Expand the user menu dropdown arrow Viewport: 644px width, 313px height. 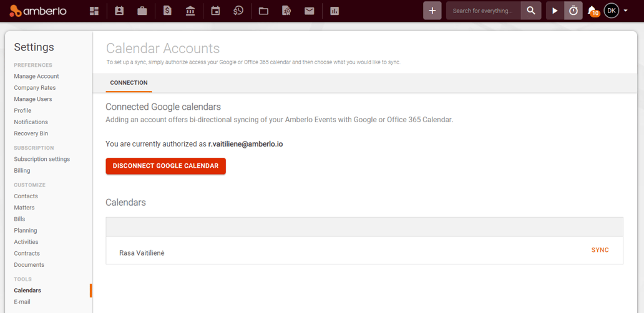(625, 11)
